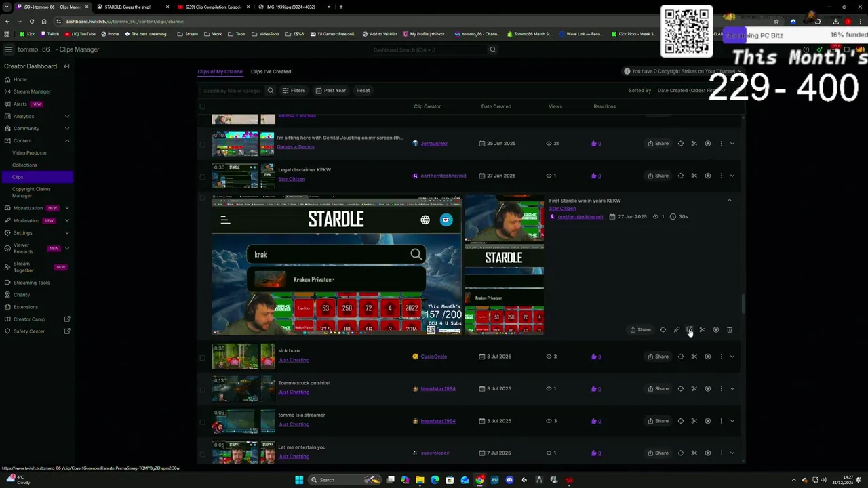Select the Clips submenu item
This screenshot has width=868, height=488.
(37, 177)
